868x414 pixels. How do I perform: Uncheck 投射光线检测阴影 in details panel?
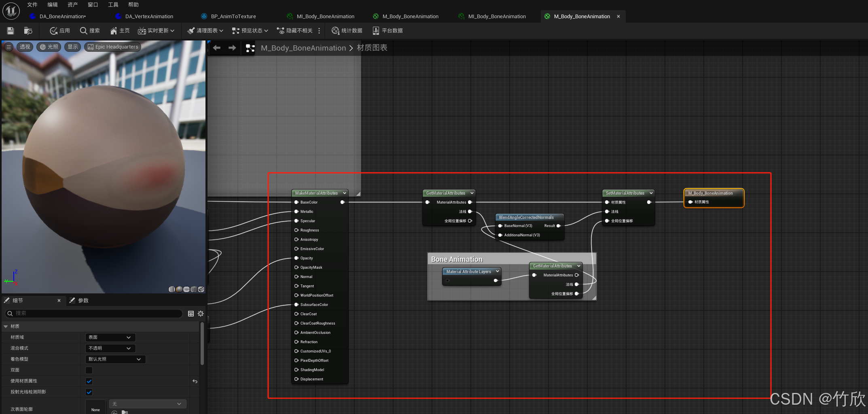pos(89,392)
